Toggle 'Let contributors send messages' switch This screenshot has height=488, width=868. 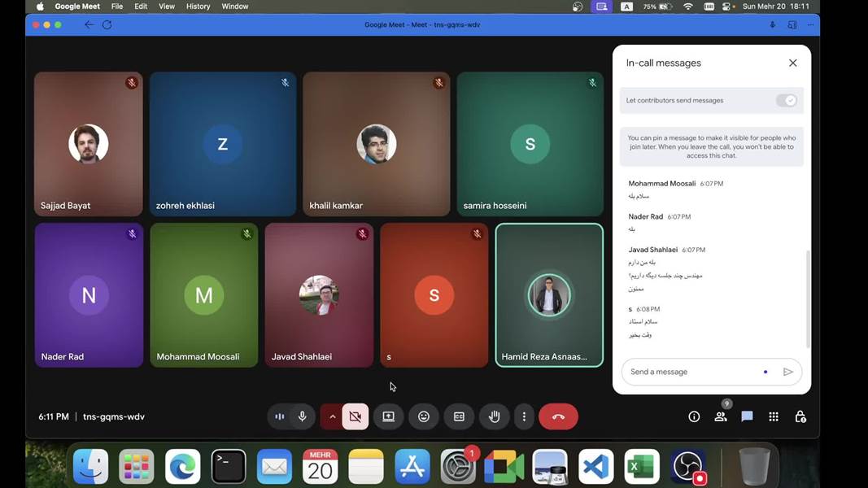[x=786, y=101]
